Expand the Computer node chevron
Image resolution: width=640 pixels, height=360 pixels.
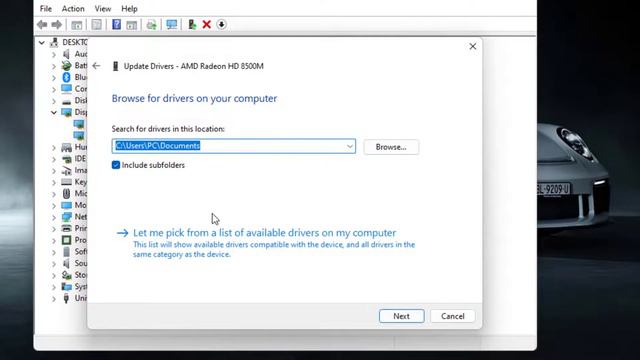click(x=54, y=89)
